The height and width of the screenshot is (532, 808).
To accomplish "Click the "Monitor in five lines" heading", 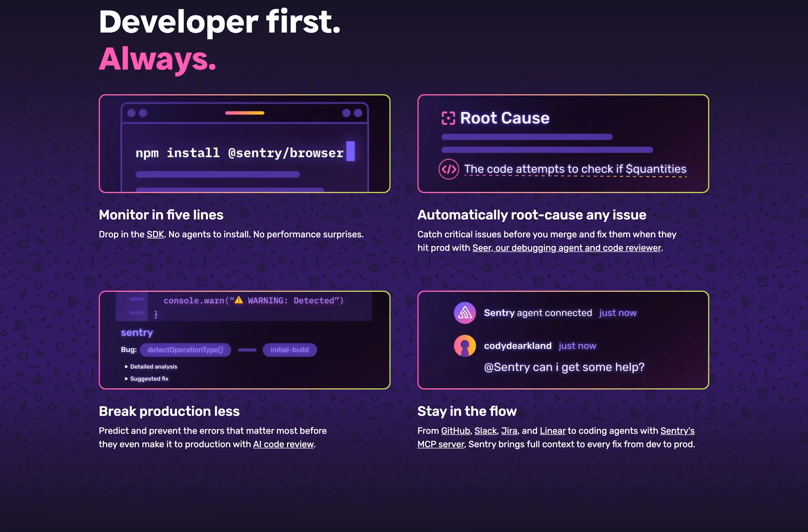I will (x=161, y=215).
